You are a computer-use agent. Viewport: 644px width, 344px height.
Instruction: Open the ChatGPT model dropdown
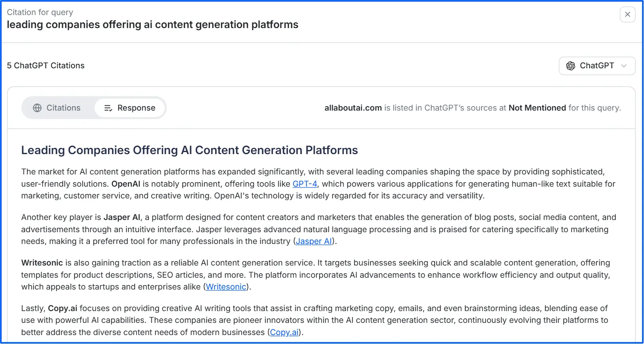tap(597, 66)
